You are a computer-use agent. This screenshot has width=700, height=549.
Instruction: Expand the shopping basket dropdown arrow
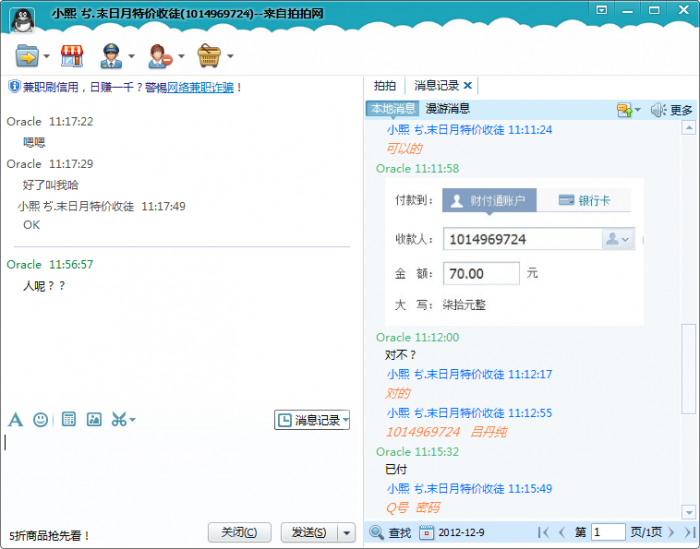point(230,56)
